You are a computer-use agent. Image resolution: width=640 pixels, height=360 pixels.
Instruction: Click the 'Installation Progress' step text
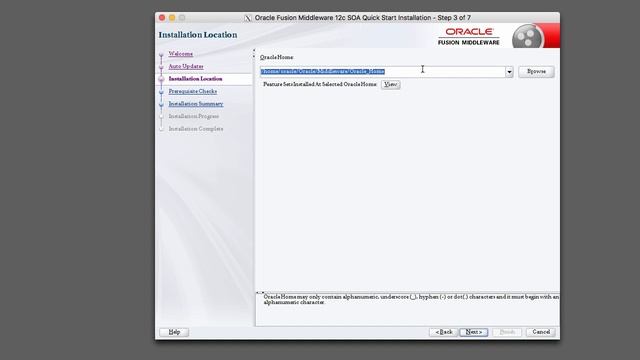point(194,116)
